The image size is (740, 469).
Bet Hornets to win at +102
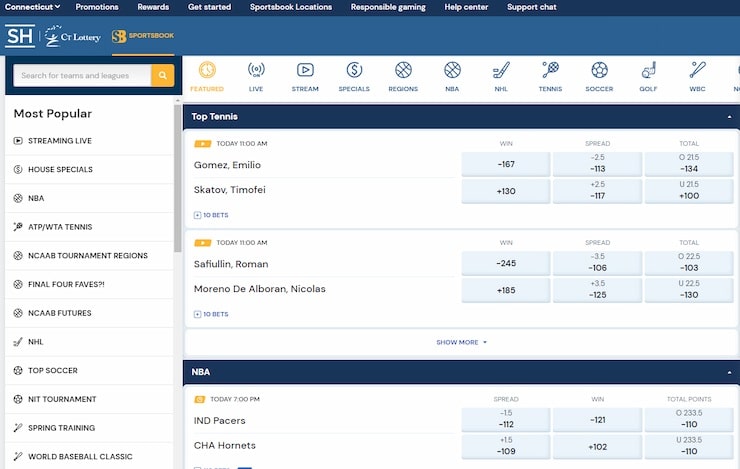point(597,447)
